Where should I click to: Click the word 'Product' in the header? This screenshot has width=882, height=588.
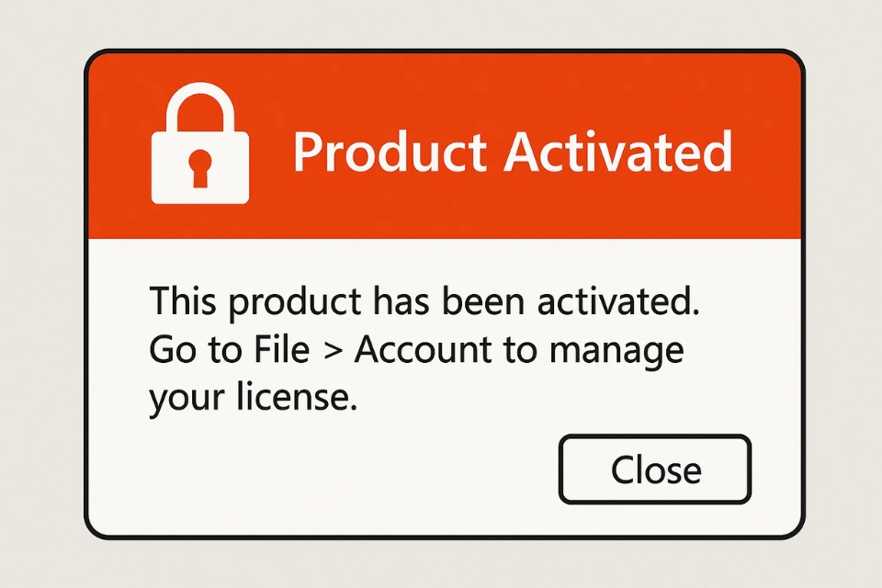pyautogui.click(x=390, y=153)
